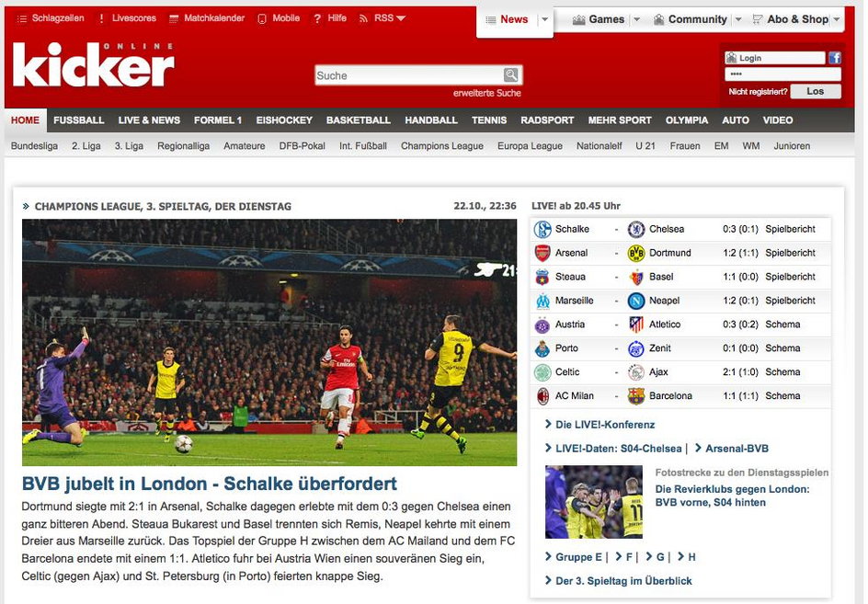Expand the Games dropdown arrow

pyautogui.click(x=636, y=19)
